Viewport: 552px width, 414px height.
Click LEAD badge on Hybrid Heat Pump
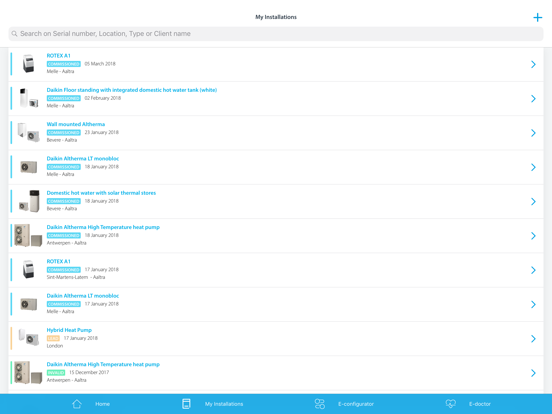pyautogui.click(x=53, y=338)
